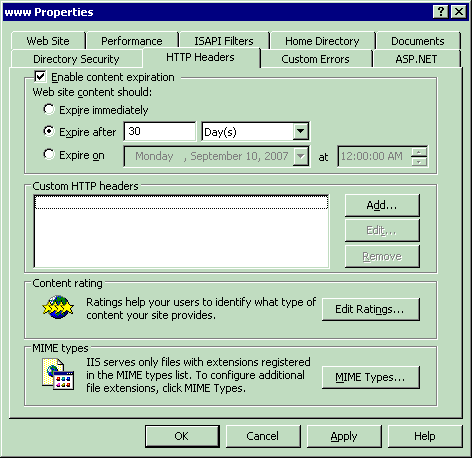Close the www Properties dialog
The image size is (472, 458).
pyautogui.click(x=459, y=12)
